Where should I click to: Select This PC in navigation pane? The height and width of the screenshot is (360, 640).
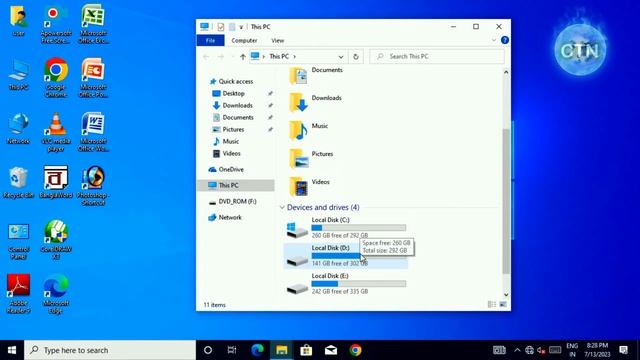coord(236,185)
